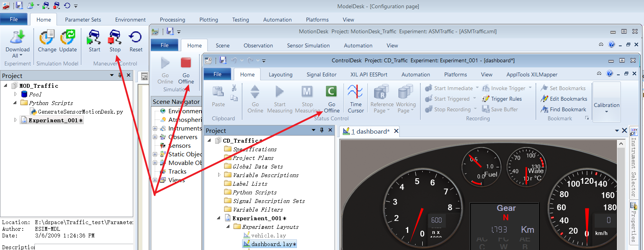This screenshot has height=250, width=644.
Task: Click the Save icon in MotionDesk title bar
Action: (x=170, y=31)
